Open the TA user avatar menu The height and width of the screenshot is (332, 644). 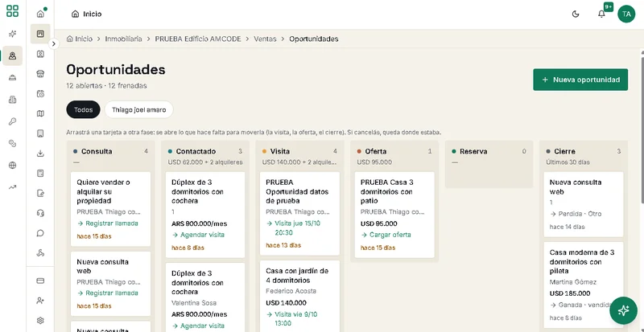coord(626,14)
